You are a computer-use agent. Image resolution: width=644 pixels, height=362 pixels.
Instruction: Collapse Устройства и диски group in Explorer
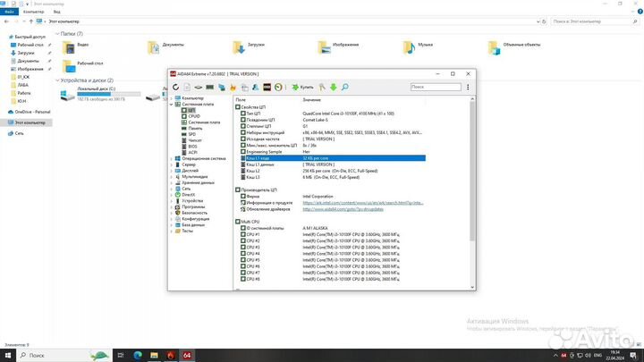coord(57,80)
